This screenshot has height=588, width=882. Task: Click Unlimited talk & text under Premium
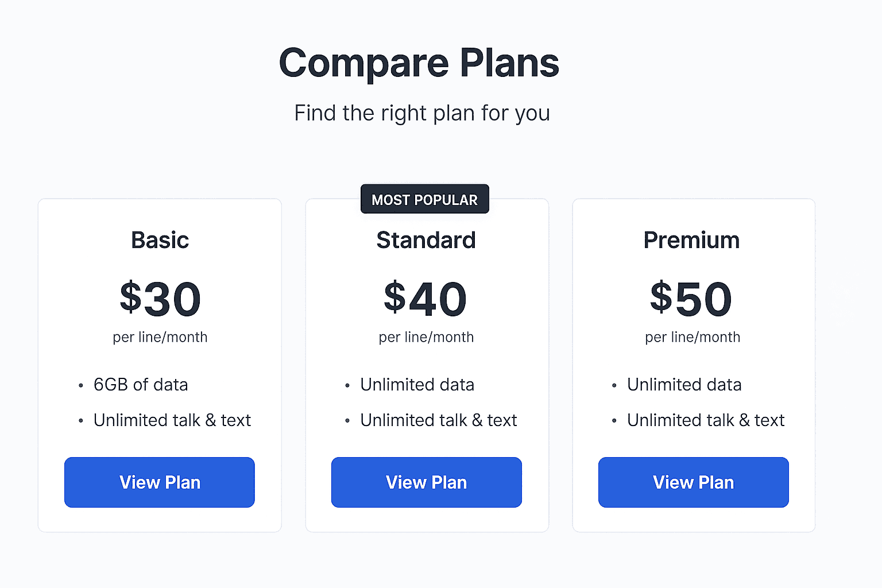[x=706, y=420]
